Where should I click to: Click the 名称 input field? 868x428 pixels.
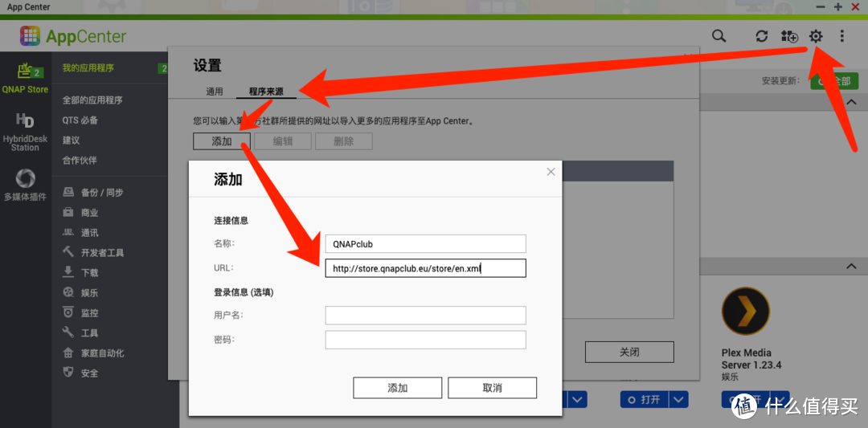(x=426, y=244)
